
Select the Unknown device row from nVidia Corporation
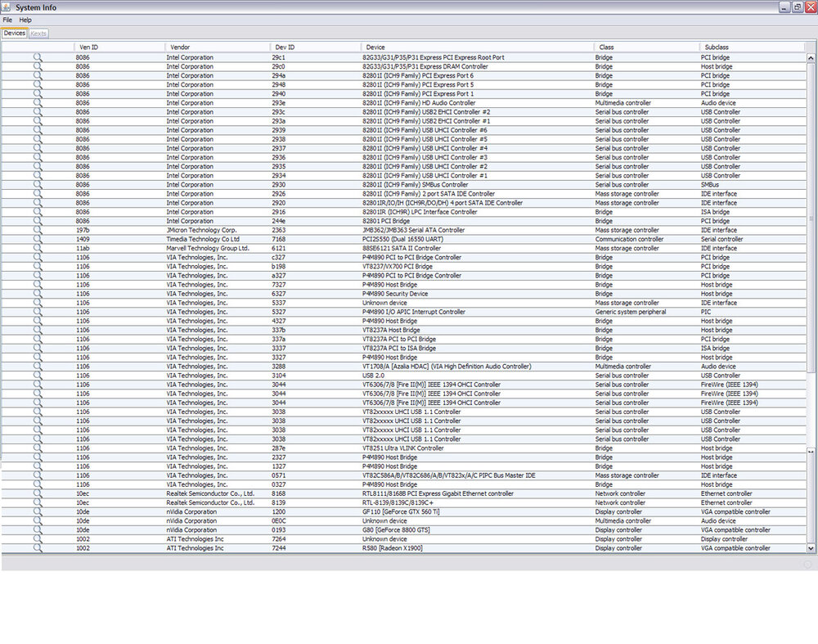click(409, 520)
